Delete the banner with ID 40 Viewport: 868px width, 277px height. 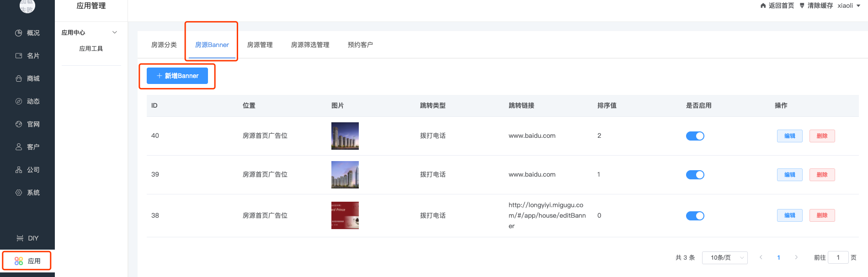822,136
